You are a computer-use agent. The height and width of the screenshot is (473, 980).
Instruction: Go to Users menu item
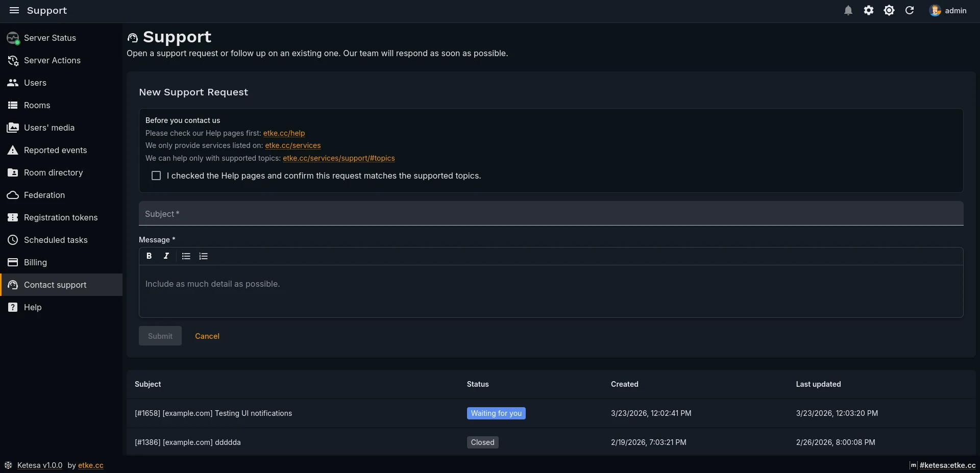[x=61, y=83]
